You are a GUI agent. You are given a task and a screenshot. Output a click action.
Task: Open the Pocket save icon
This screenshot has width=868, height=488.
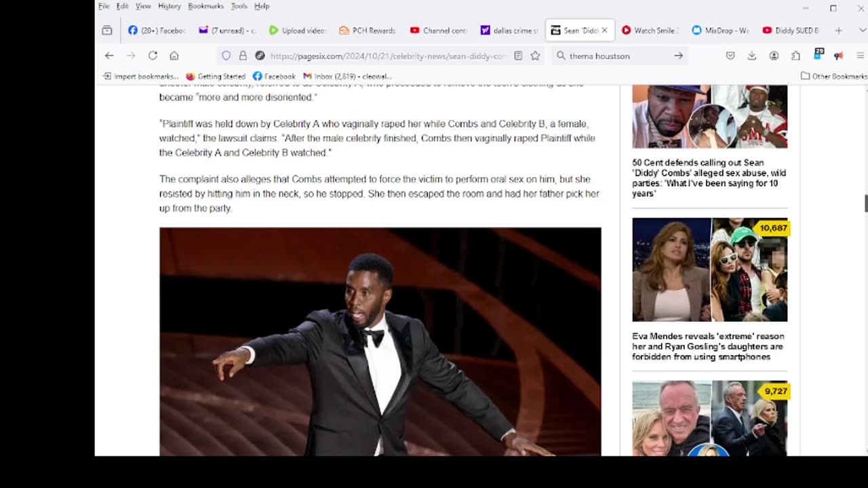730,56
